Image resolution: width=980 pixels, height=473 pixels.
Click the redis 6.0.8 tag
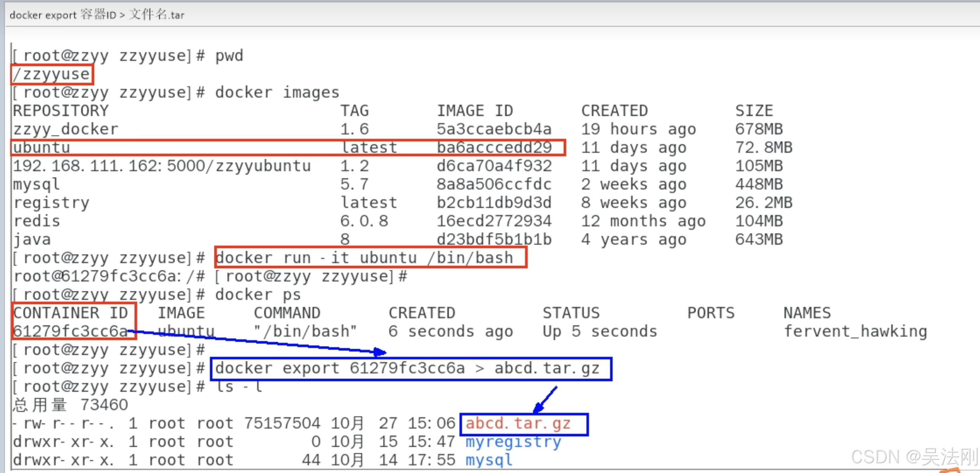[x=364, y=221]
